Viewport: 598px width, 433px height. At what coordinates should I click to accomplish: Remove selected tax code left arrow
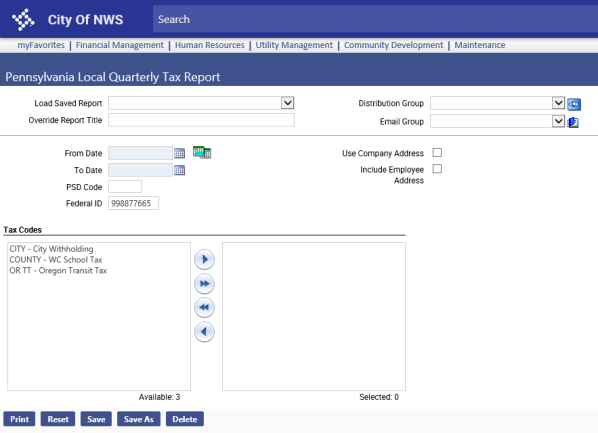(204, 332)
